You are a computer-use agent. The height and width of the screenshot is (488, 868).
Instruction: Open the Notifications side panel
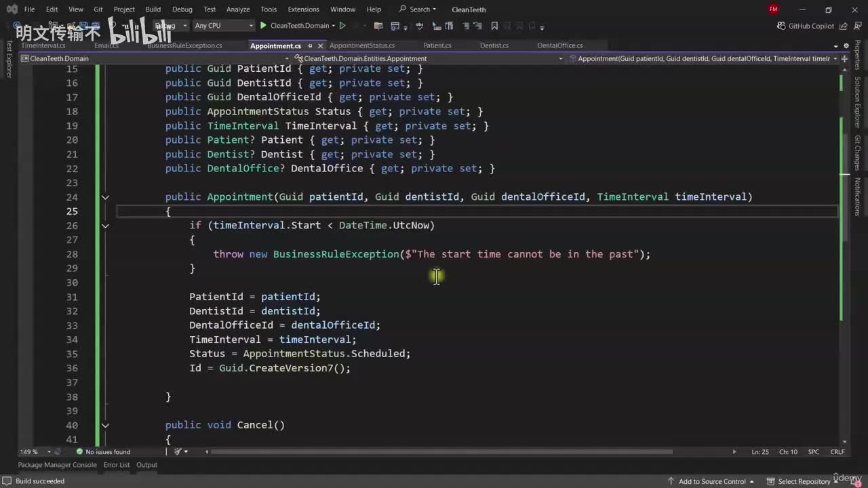pyautogui.click(x=857, y=197)
